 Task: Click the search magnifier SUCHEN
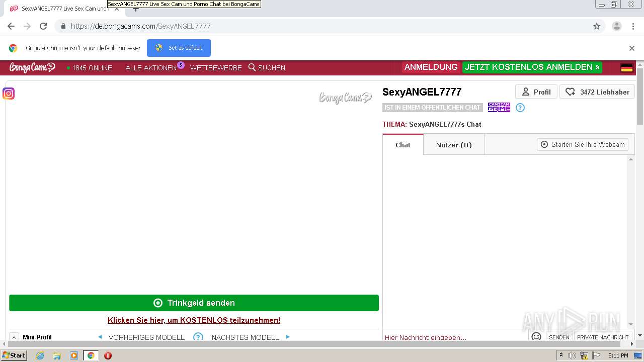267,68
